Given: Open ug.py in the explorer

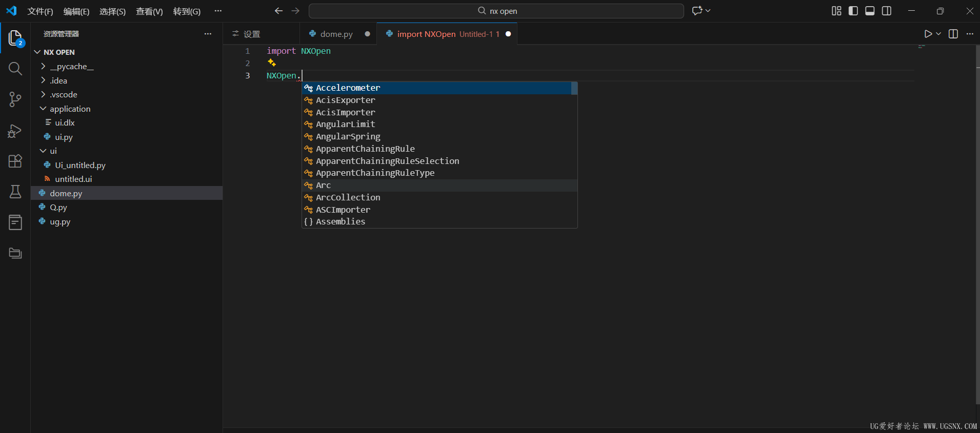Looking at the screenshot, I should pos(60,222).
